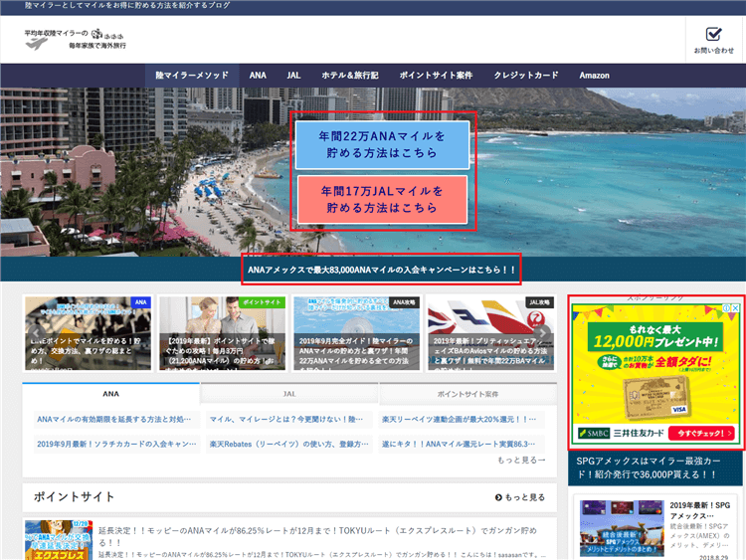The width and height of the screenshot is (746, 560).
Task: Click the blue ANA badge on first carousel card
Action: coord(141,301)
